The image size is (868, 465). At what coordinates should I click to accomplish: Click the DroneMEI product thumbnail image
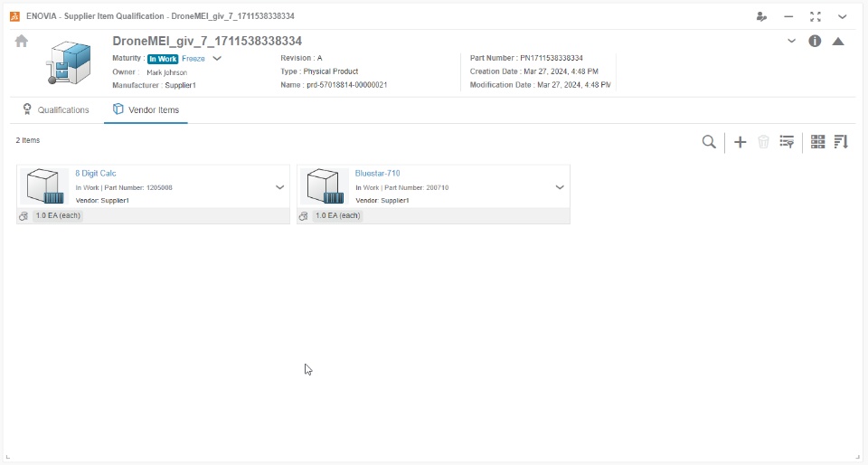(x=68, y=63)
